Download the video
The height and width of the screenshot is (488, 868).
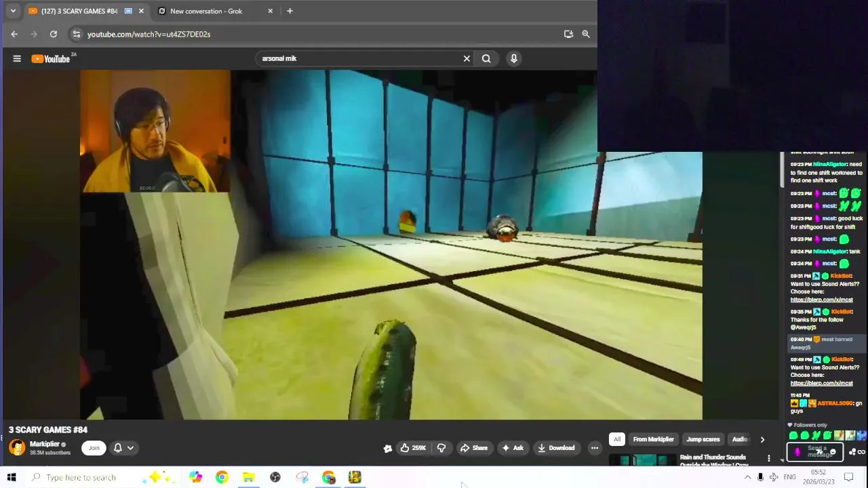(x=556, y=448)
